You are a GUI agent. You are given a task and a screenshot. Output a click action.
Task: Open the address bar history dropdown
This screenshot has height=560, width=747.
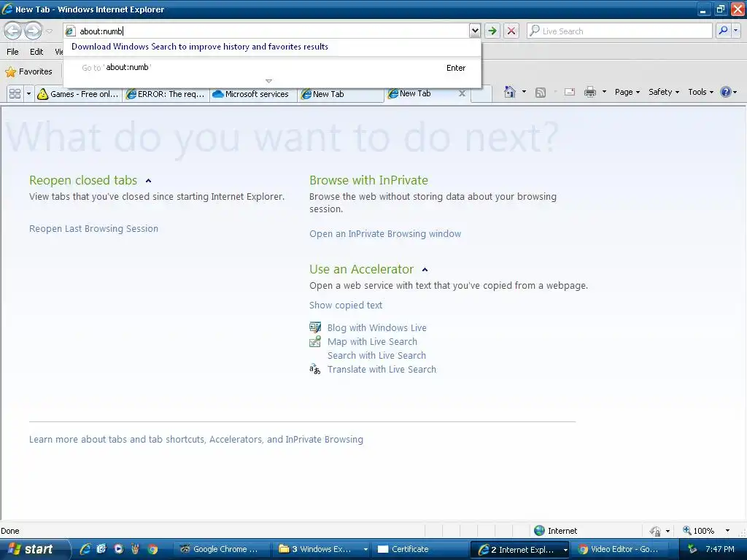pyautogui.click(x=474, y=31)
